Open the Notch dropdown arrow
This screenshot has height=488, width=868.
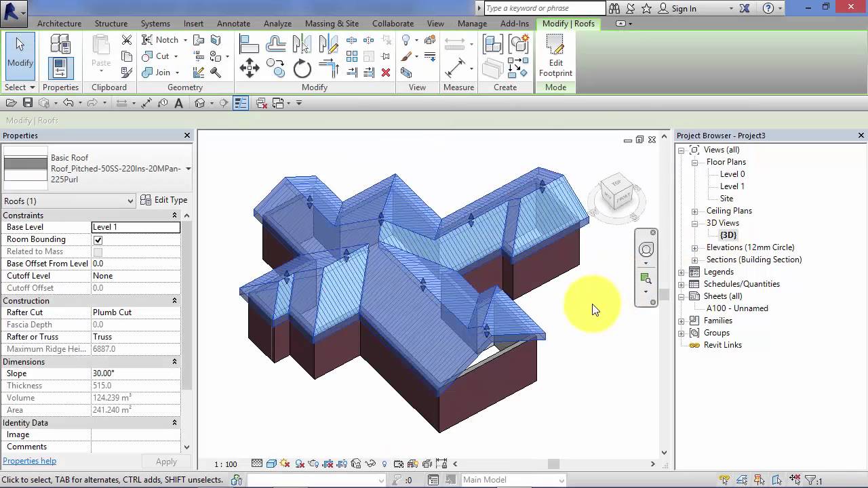pos(185,40)
